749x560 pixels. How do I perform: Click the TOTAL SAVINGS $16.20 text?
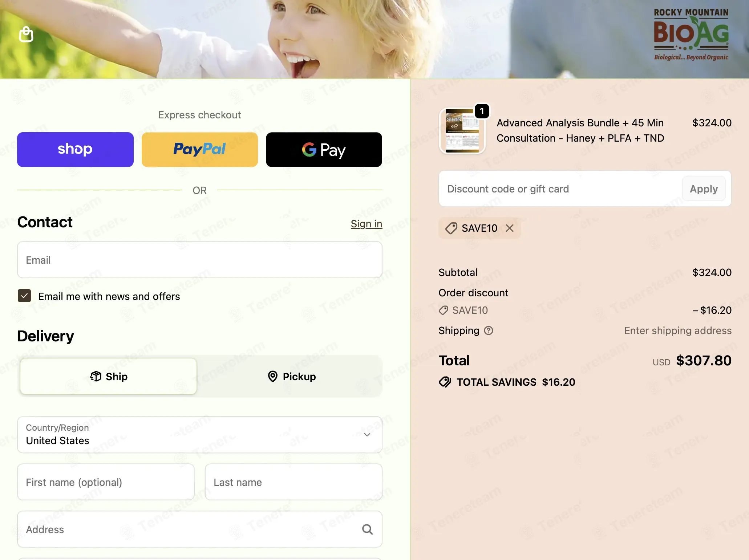coord(516,382)
